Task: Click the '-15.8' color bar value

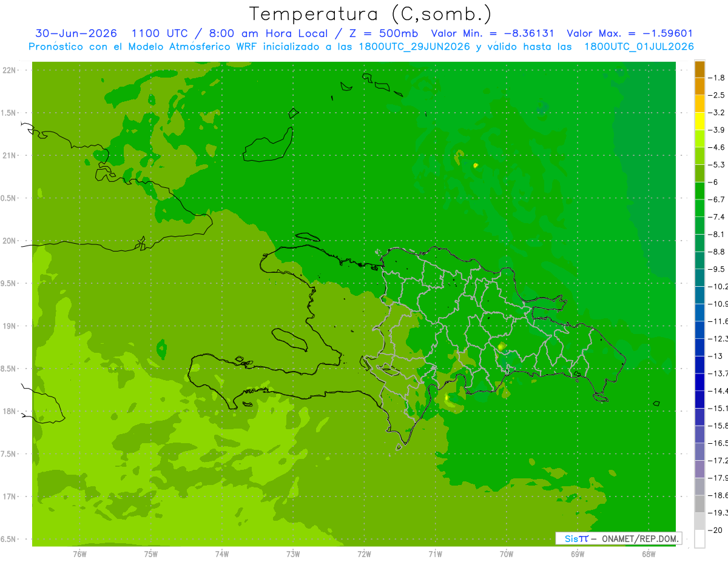Action: (x=718, y=426)
